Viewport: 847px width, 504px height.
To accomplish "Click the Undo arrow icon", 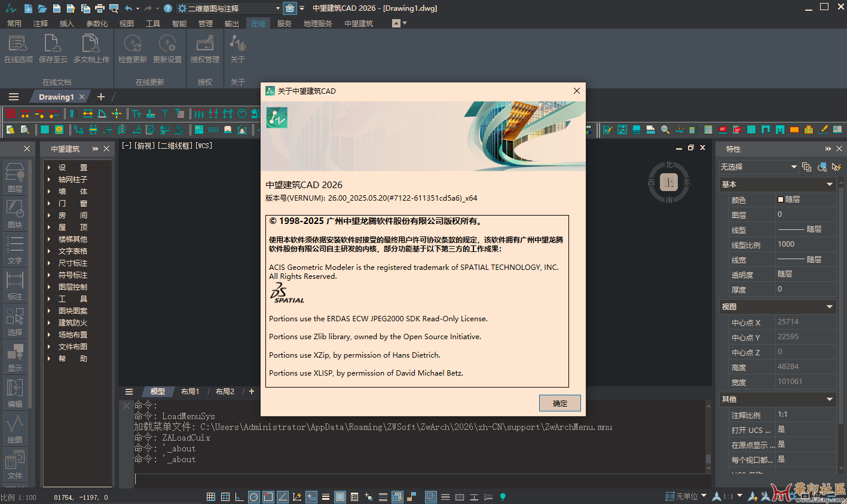I will coord(129,8).
